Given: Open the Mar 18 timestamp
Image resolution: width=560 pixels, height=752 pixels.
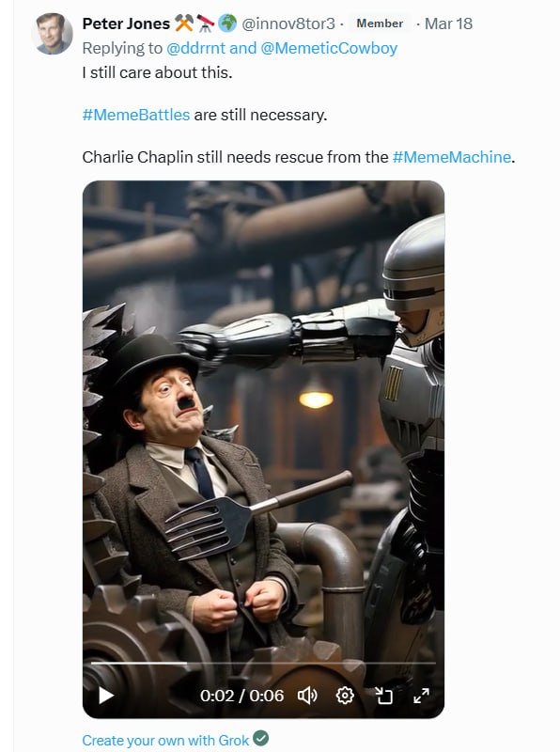Looking at the screenshot, I should [448, 23].
